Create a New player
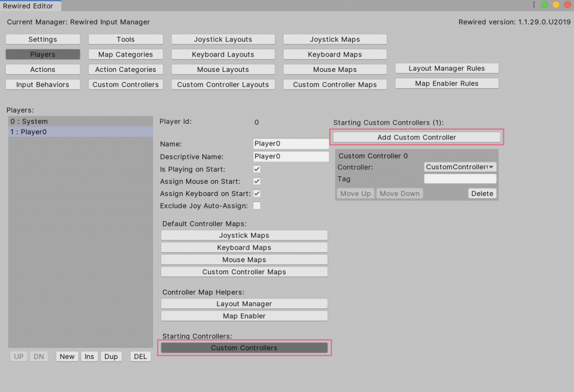574x392 pixels. 67,357
